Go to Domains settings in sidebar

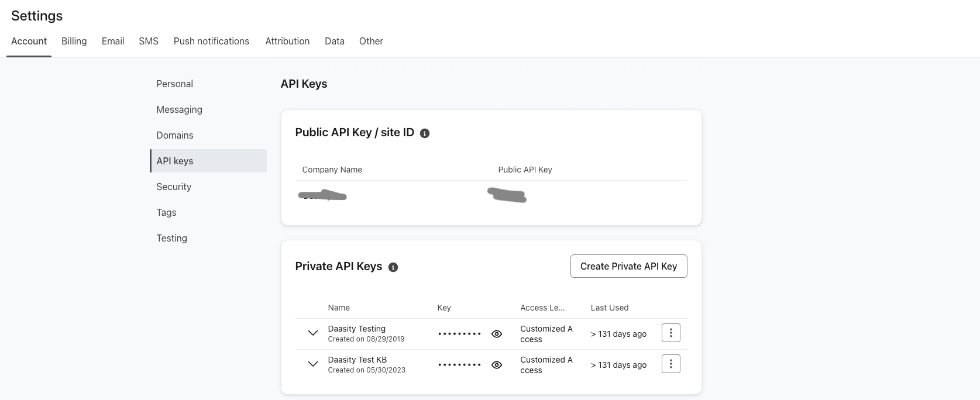point(174,135)
